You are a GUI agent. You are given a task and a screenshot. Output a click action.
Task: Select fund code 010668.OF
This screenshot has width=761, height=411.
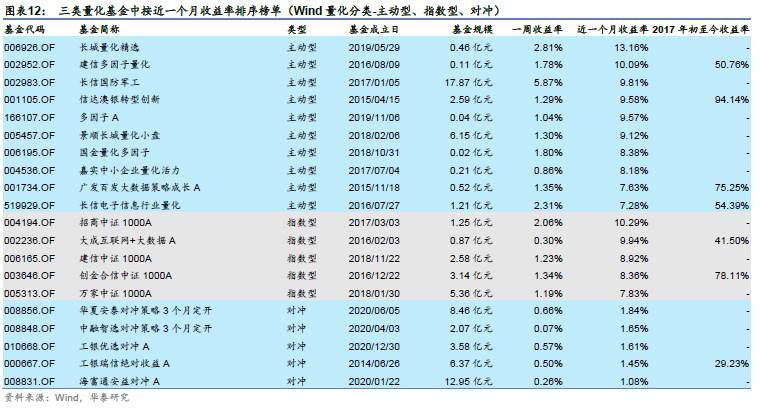(29, 346)
